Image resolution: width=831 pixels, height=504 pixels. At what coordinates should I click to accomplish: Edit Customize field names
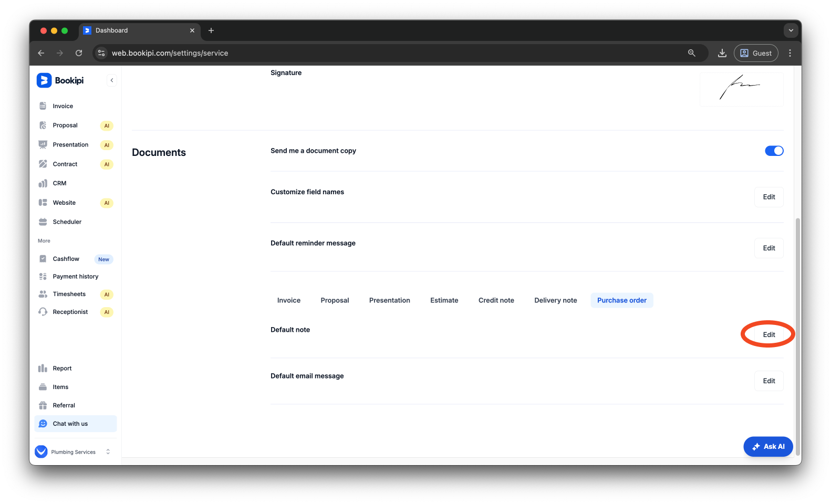click(x=769, y=197)
